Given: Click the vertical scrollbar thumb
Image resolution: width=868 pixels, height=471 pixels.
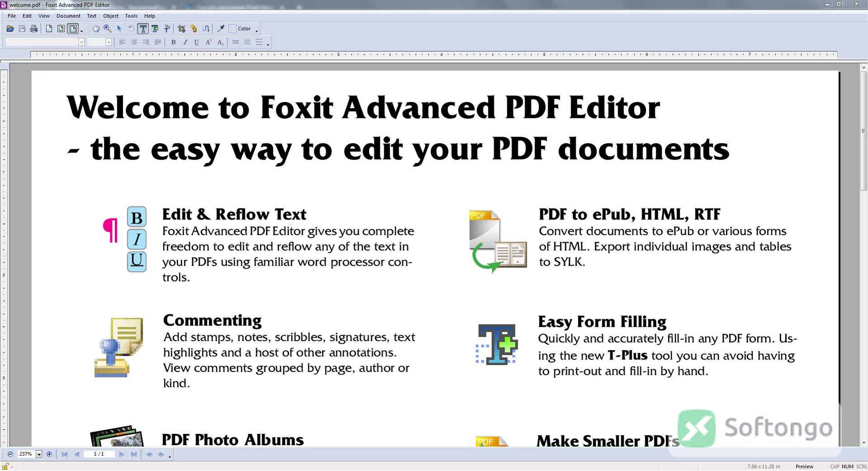Looking at the screenshot, I should point(864,131).
